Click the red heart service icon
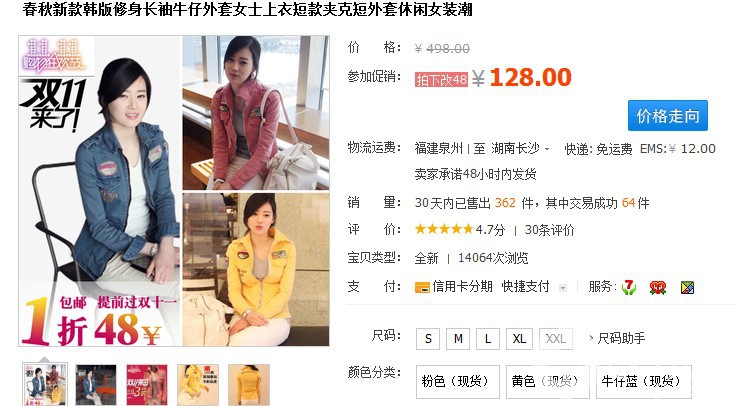 [x=658, y=287]
